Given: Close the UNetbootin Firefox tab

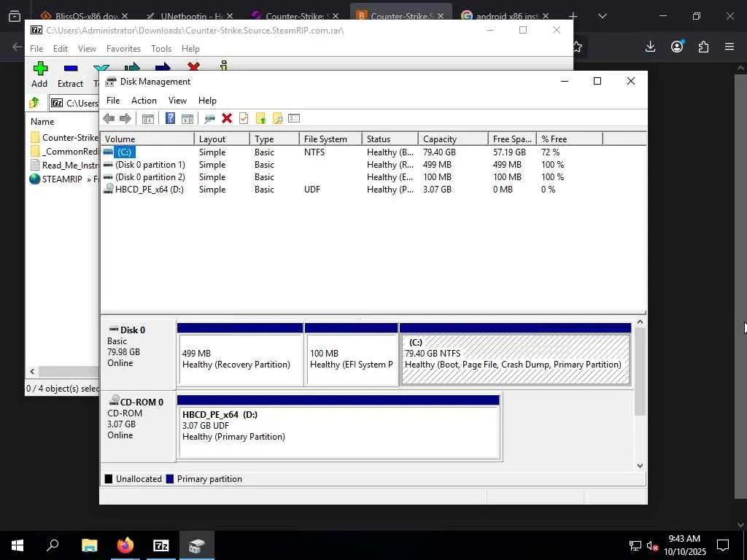Looking at the screenshot, I should 230,16.
